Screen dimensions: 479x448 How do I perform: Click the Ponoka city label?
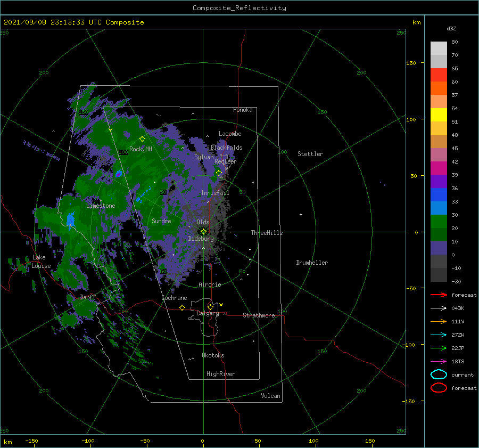(243, 110)
